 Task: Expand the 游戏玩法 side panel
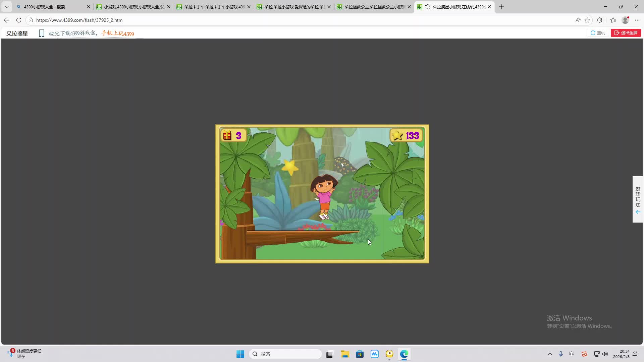[x=638, y=199]
